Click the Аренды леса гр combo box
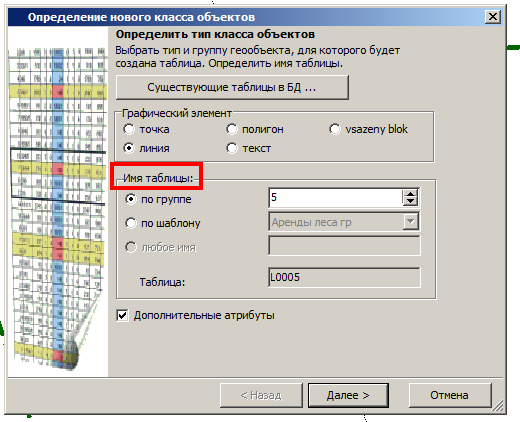Viewport: 520px width, 422px height. (x=344, y=222)
